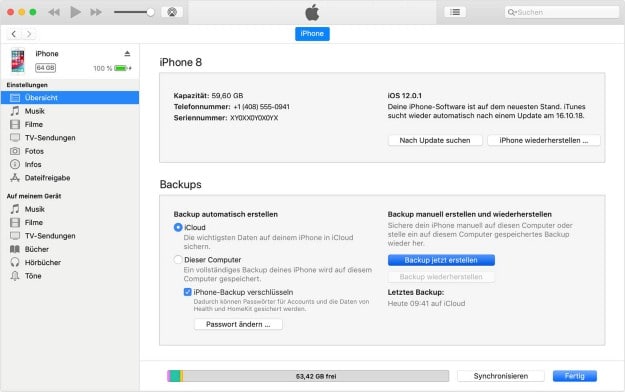Click the headphones icon beside Hörbücher
Image resolution: width=625 pixels, height=392 pixels.
pos(15,262)
